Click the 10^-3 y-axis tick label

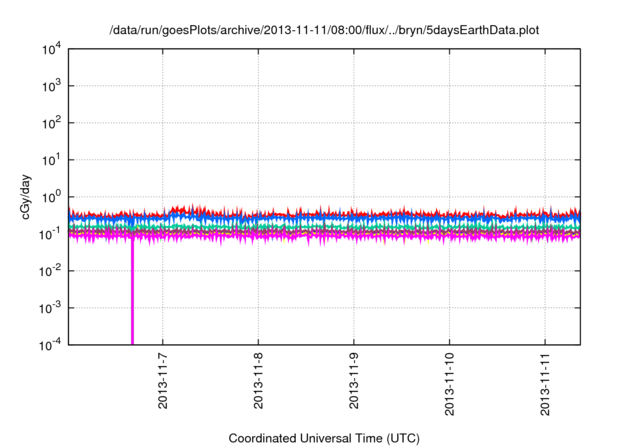click(50, 308)
